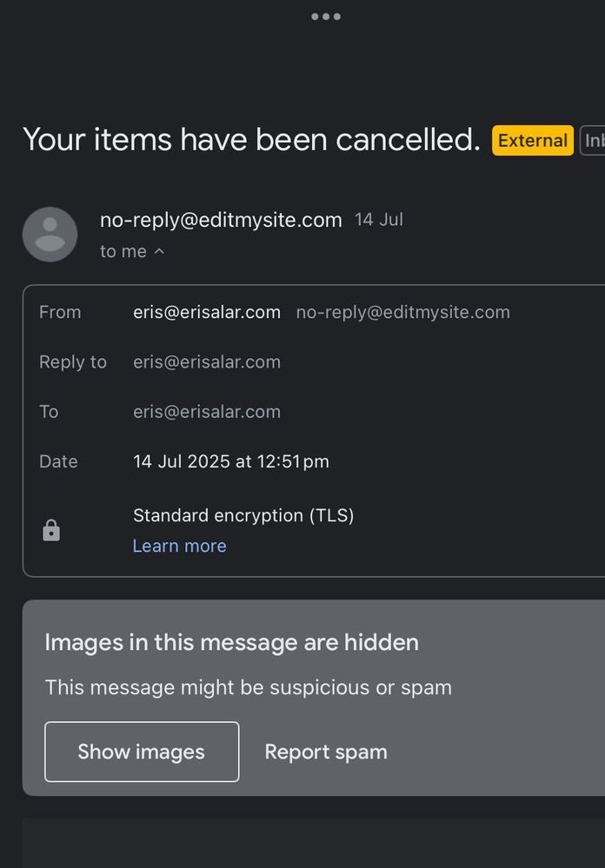605x868 pixels.
Task: Click sender name no-reply@editmysite.com in header
Action: [x=221, y=220]
